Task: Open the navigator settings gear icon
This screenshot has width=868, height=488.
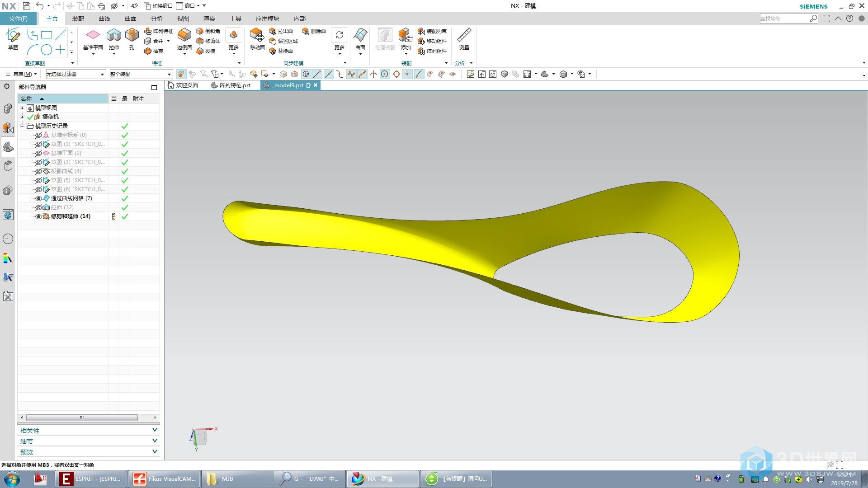Action: 7,86
